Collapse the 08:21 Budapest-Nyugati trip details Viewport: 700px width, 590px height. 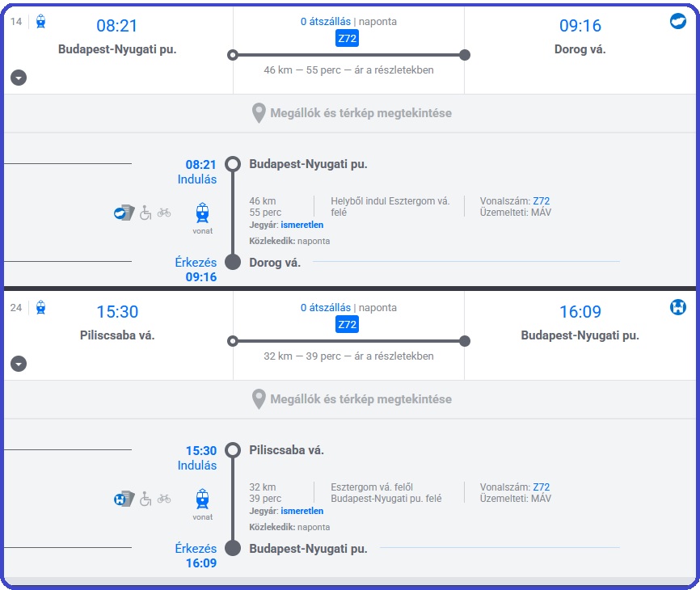pyautogui.click(x=19, y=78)
